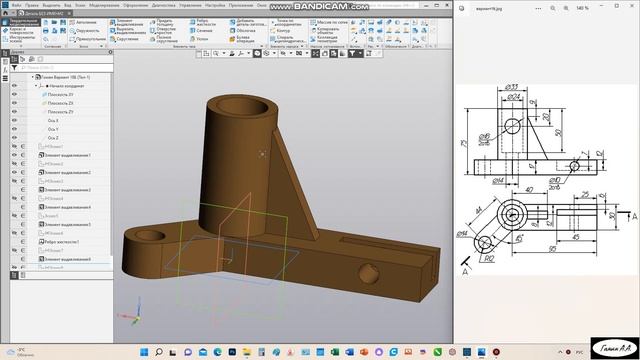Open Excel from the taskbar
Screen dimensions: 640x360
click(x=335, y=352)
